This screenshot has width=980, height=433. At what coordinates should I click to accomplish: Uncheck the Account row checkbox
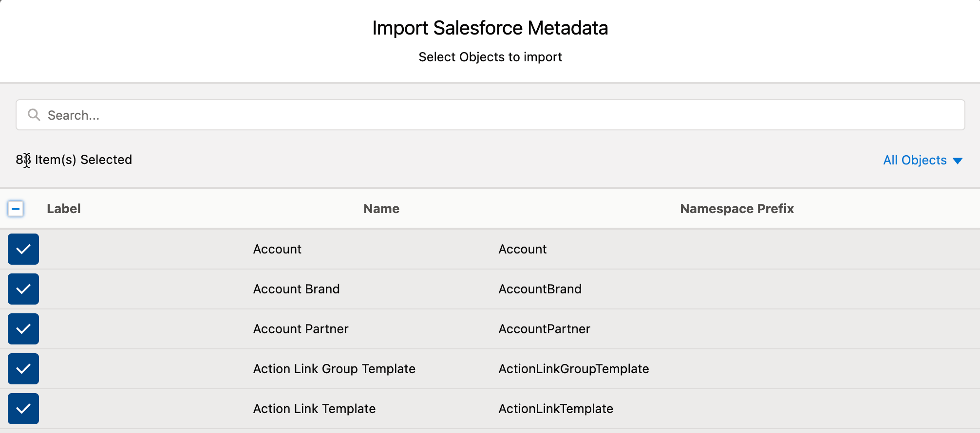coord(23,249)
